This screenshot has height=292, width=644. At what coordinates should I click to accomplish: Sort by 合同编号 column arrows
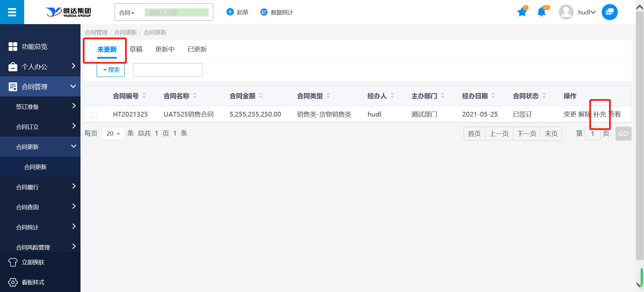tap(144, 96)
